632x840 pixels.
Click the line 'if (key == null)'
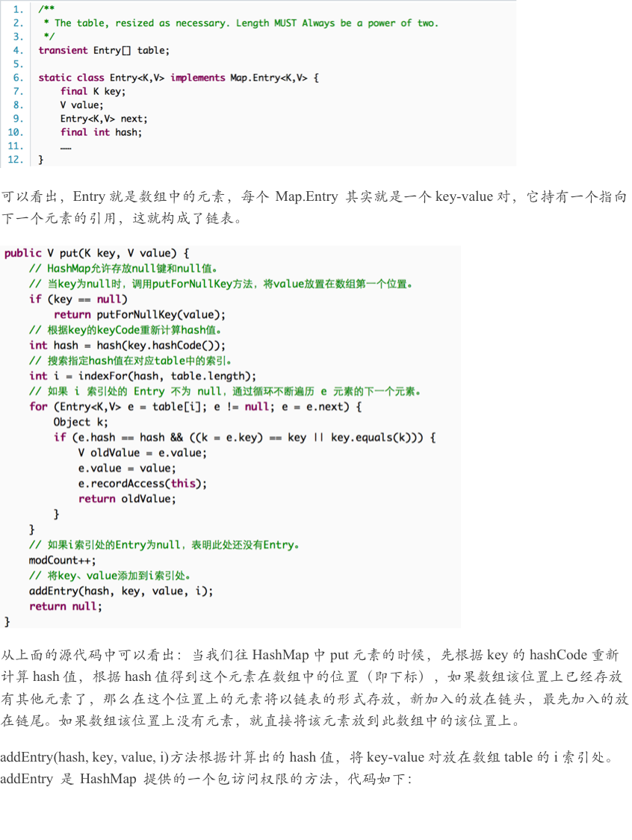(78, 299)
